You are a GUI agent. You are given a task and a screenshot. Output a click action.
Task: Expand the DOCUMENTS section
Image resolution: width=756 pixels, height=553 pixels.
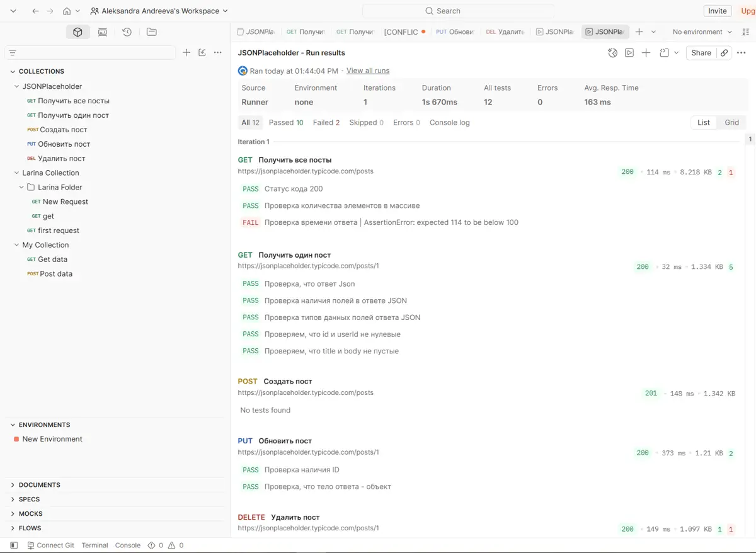click(x=13, y=485)
